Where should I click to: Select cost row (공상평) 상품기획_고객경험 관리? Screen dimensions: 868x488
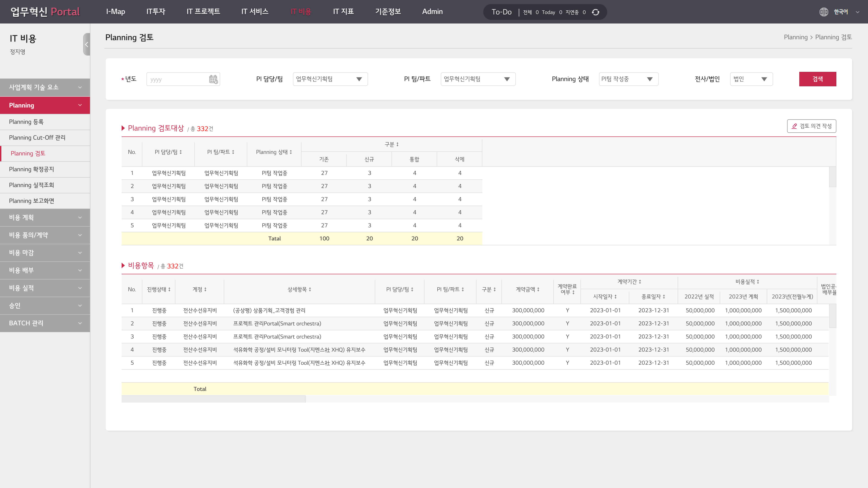[475, 310]
